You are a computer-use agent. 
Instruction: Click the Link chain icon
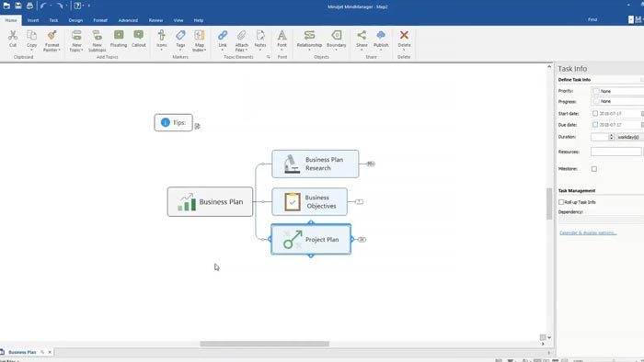point(223,36)
